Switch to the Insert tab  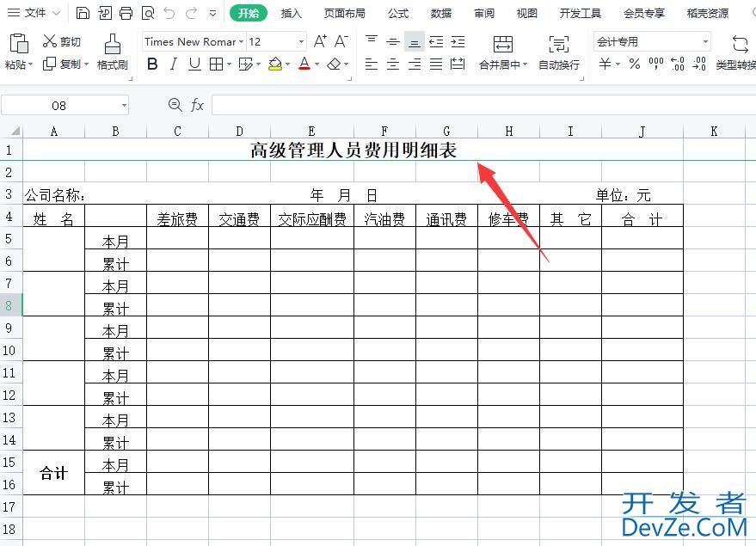(x=292, y=14)
